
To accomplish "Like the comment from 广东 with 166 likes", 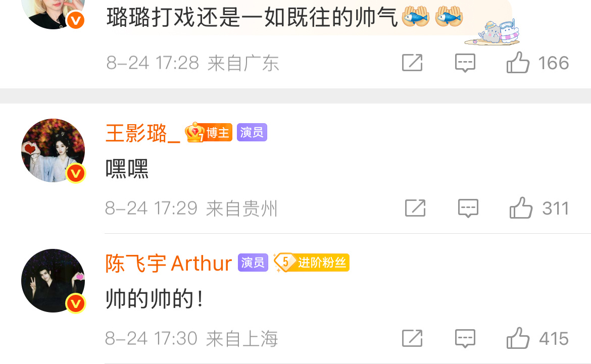I will coord(518,63).
